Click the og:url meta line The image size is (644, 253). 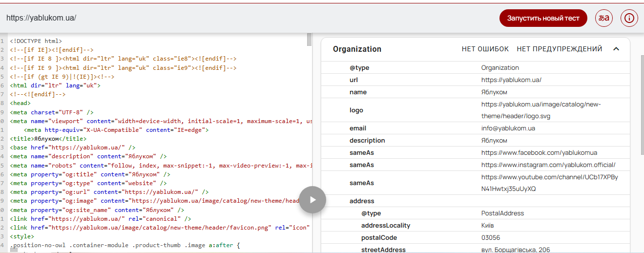[109, 192]
